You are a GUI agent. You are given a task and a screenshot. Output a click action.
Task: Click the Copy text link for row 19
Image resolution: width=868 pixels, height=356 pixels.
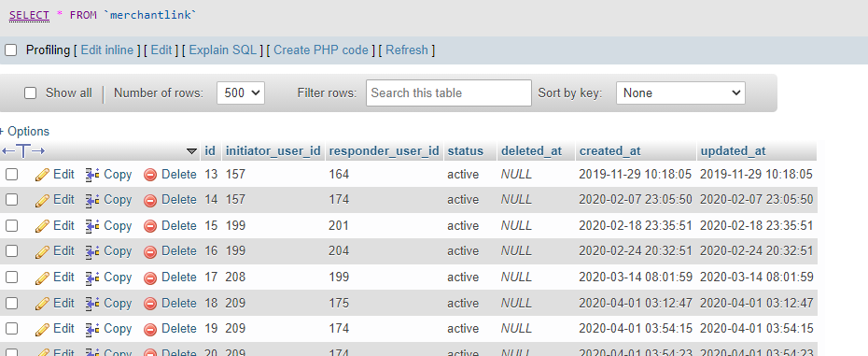coord(118,329)
